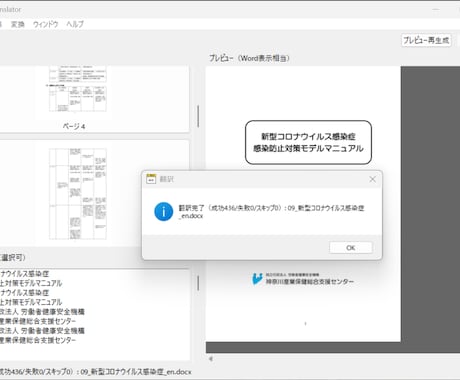Click the status bar translation result text

(x=96, y=372)
